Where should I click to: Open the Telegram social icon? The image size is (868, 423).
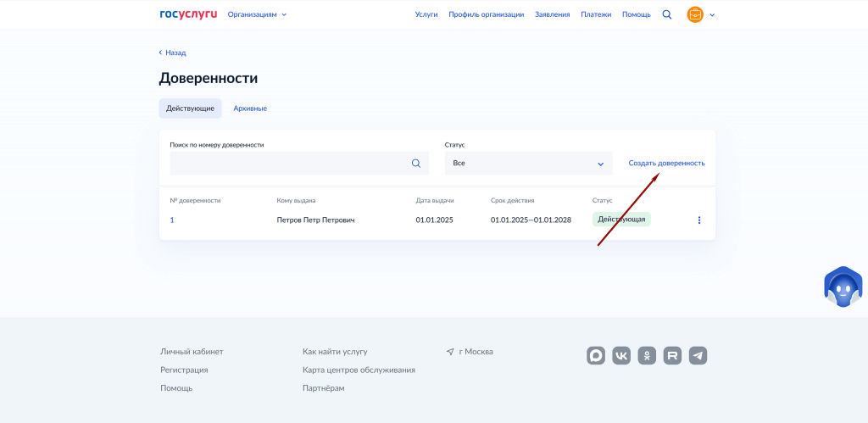[x=698, y=355]
